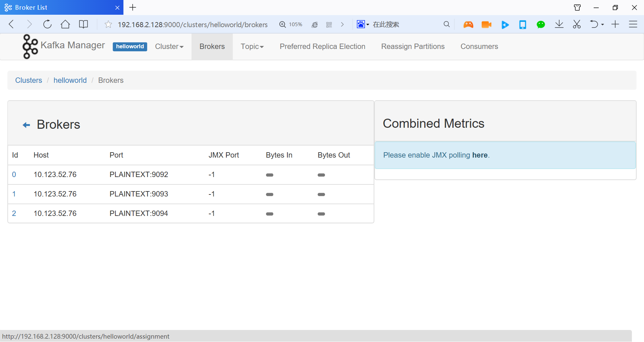Image resolution: width=644 pixels, height=342 pixels.
Task: Open the Reassign Partitions menu item
Action: coord(413,47)
